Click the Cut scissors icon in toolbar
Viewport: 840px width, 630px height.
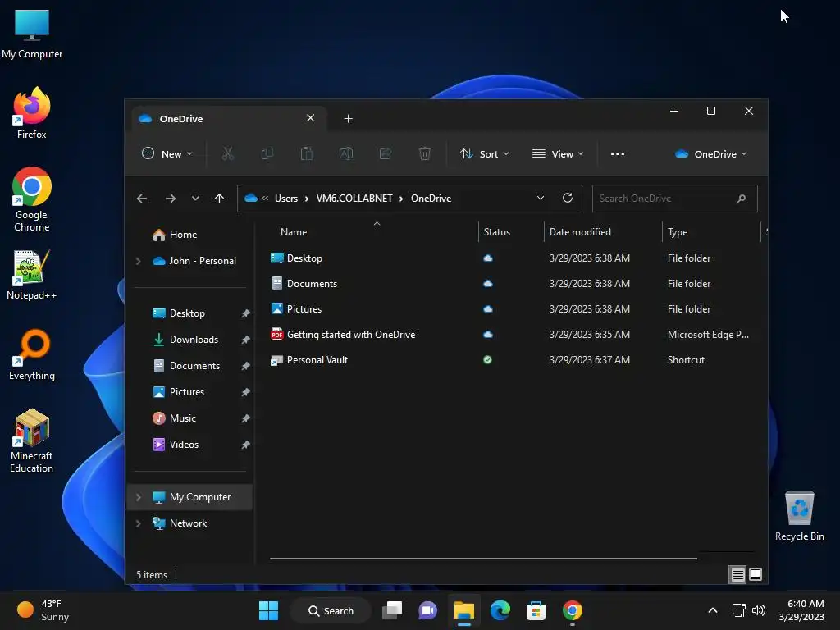click(228, 153)
